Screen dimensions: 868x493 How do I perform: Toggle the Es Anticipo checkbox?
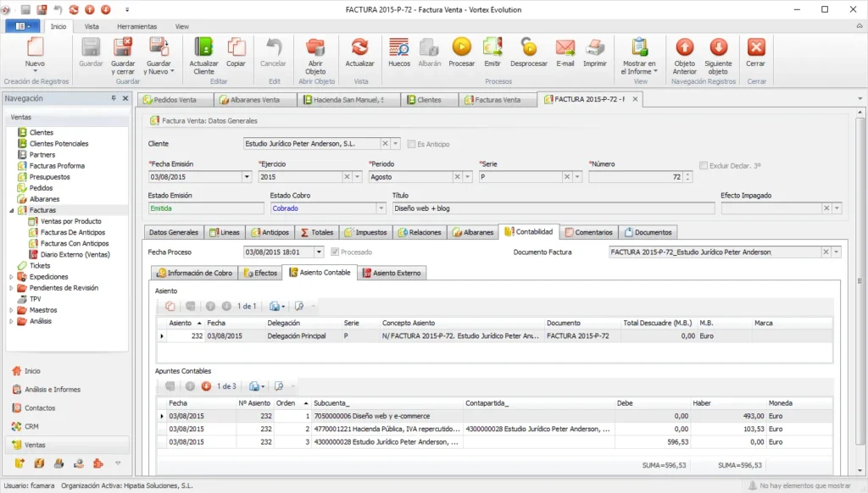pyautogui.click(x=411, y=144)
